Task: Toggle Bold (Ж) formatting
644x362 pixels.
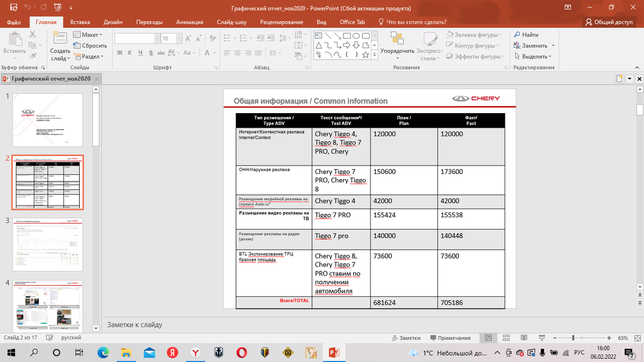Action: 120,53
